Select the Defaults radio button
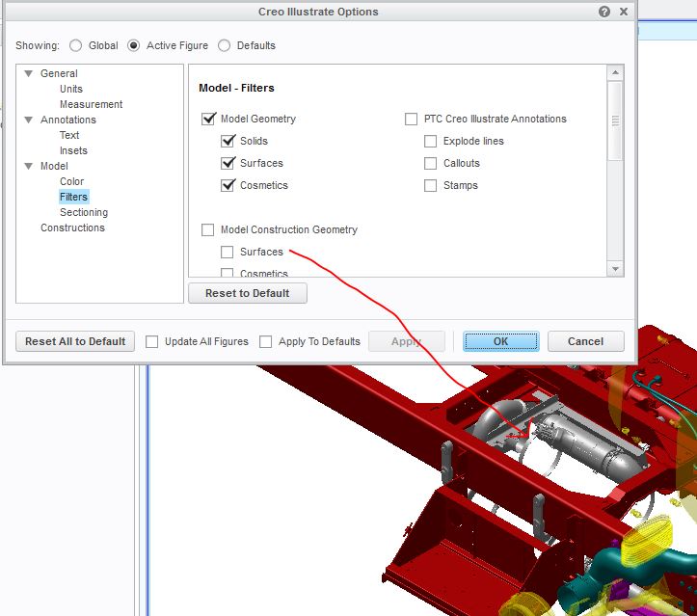Viewport: 697px width, 616px height. [x=224, y=45]
